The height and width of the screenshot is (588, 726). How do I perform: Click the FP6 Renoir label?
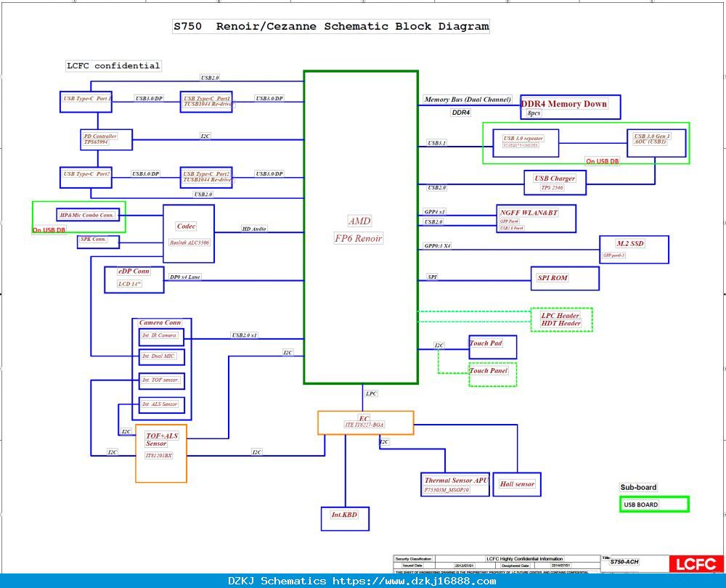[x=359, y=238]
